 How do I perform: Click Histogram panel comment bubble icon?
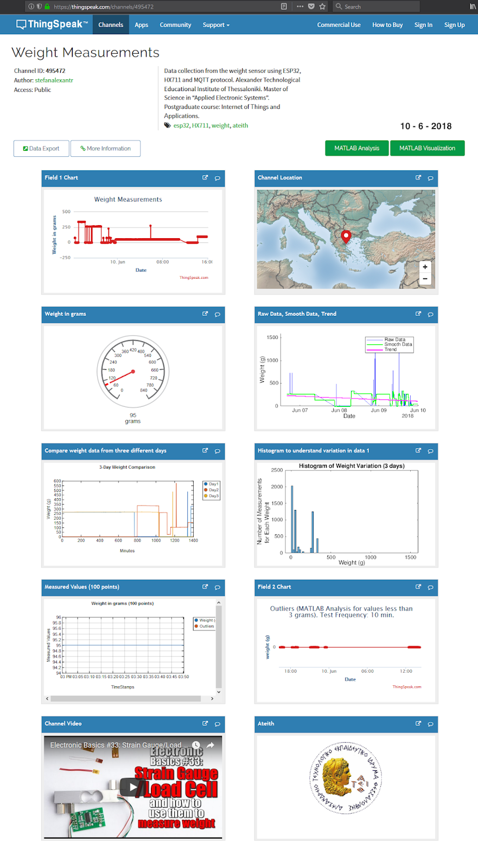click(430, 451)
